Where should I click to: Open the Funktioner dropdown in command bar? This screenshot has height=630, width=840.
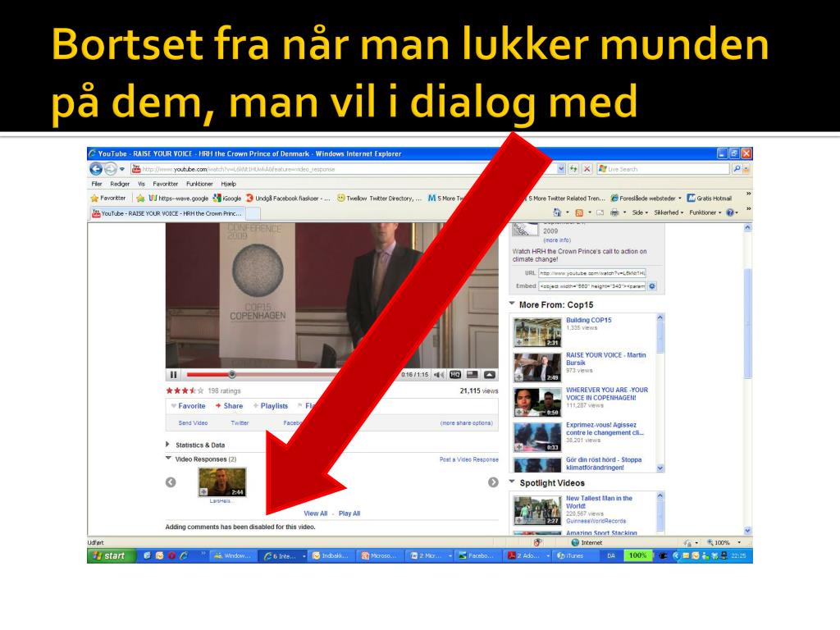[705, 212]
